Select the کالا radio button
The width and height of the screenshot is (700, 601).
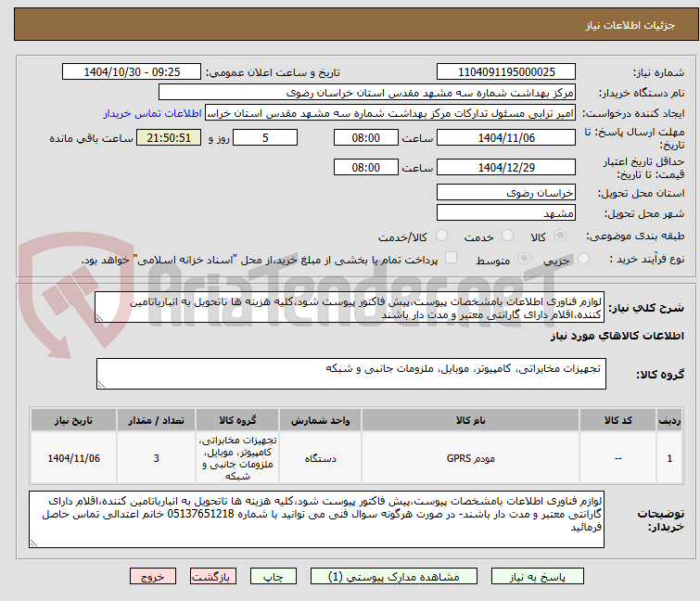[560, 236]
